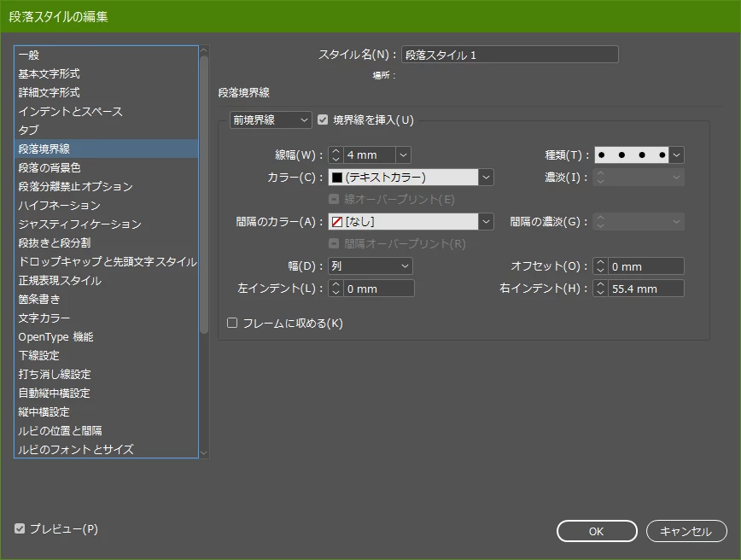This screenshot has height=560, width=741.
Task: Open 段抜きと段分割 category
Action: (x=107, y=243)
